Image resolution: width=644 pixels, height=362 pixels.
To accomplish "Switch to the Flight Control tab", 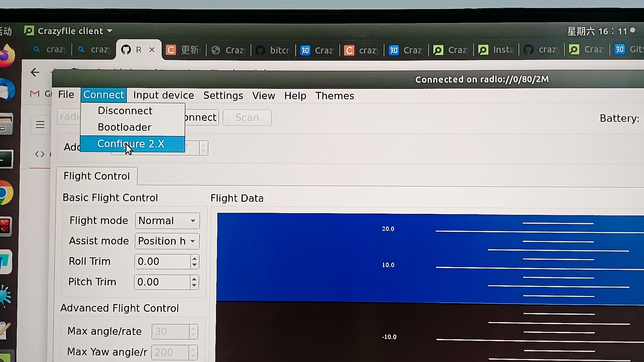I will [x=97, y=176].
